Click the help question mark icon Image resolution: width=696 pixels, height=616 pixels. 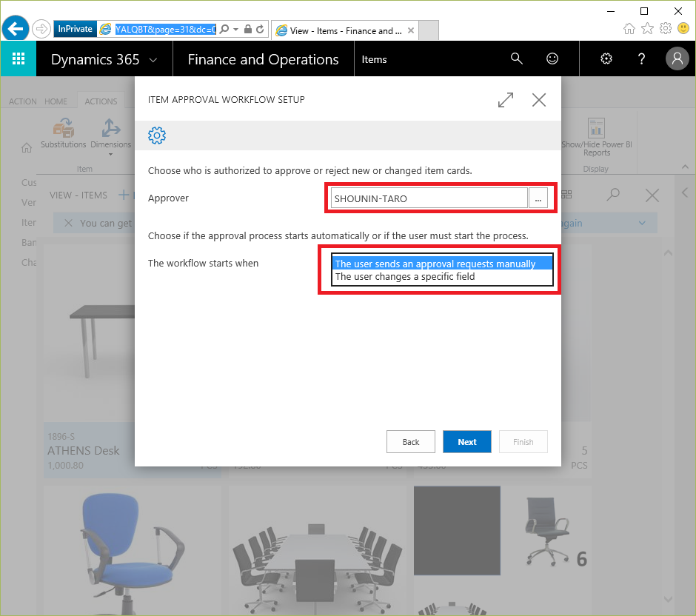tap(642, 59)
